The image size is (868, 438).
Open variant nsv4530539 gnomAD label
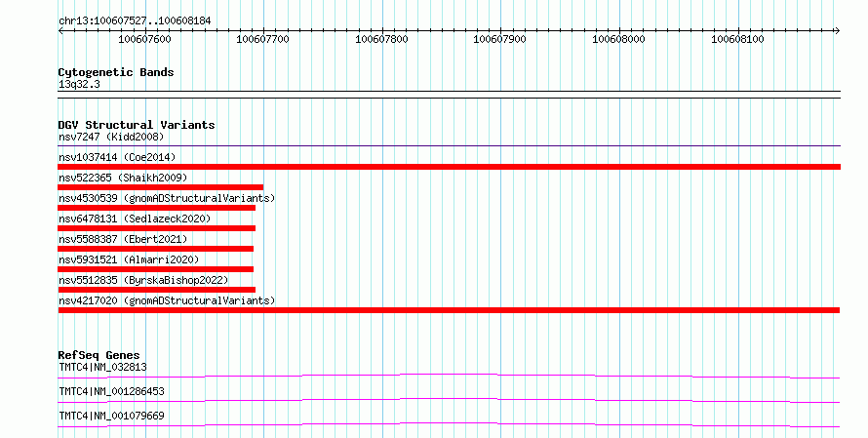(167, 198)
